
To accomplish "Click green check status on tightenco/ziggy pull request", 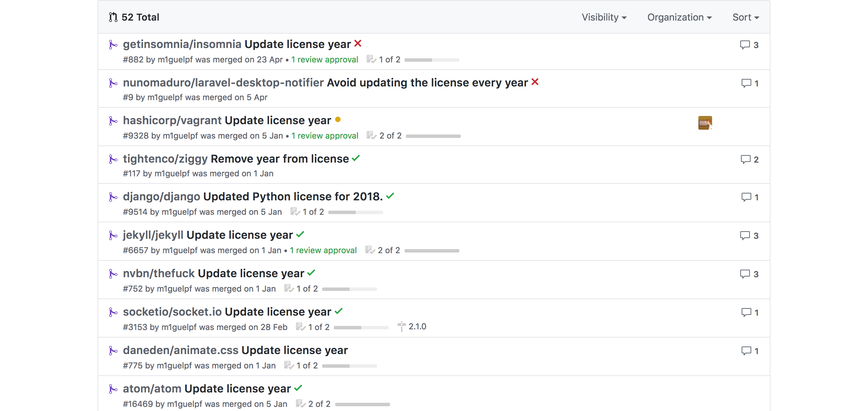I will coord(356,158).
